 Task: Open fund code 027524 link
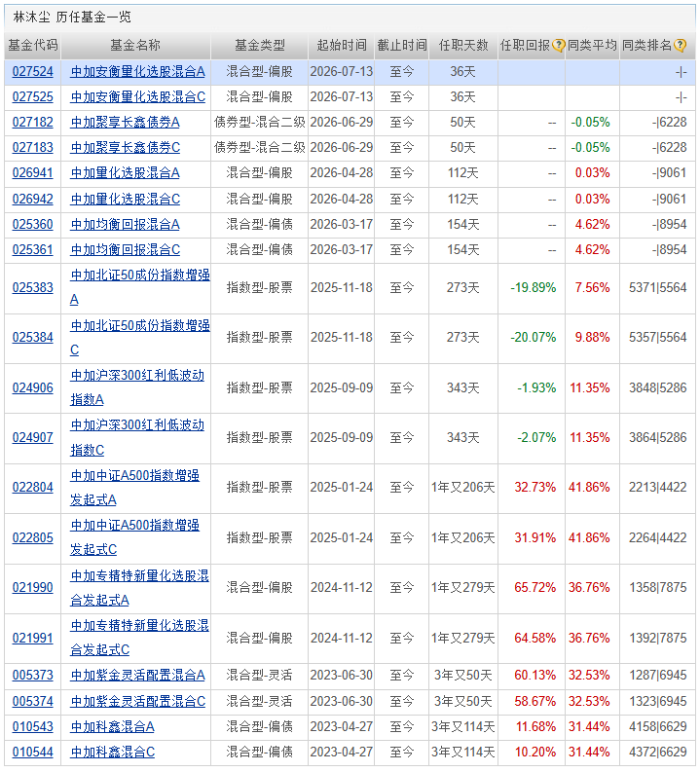(x=32, y=72)
